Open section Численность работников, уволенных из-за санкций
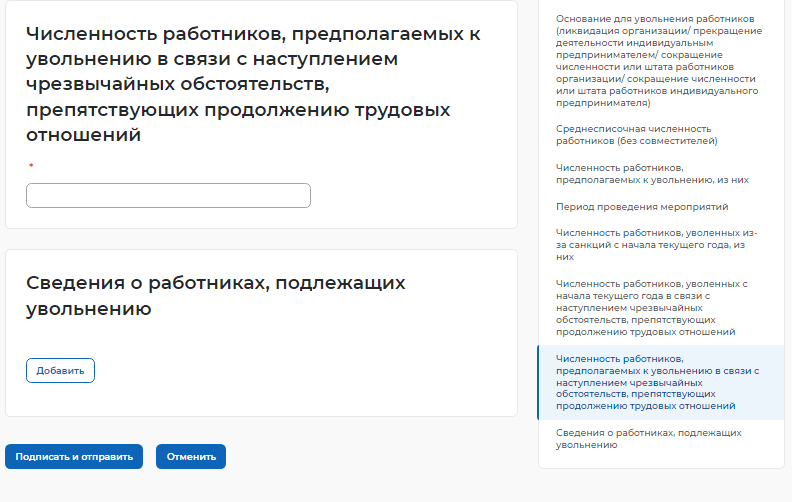Viewport: 792px width, 502px height. [x=656, y=244]
